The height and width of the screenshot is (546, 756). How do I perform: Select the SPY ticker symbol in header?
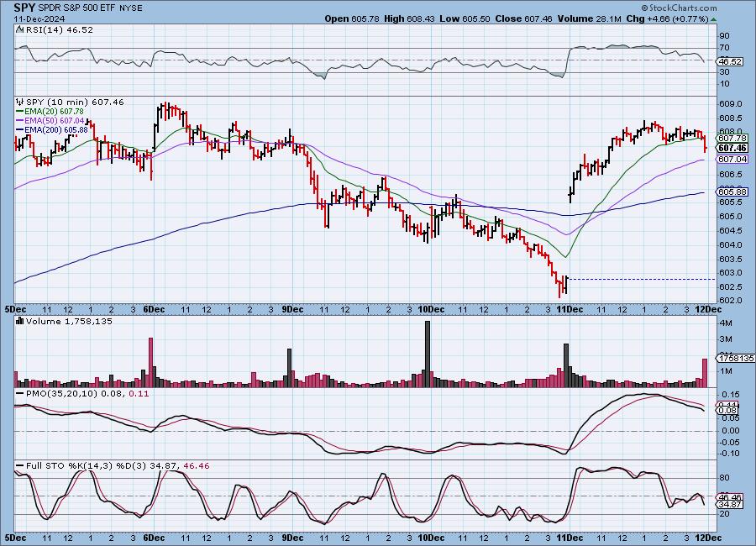pyautogui.click(x=24, y=8)
